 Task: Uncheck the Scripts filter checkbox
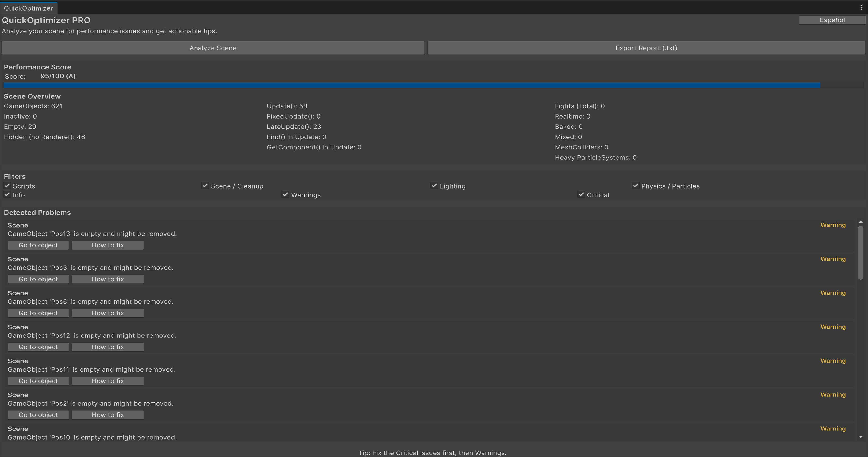[7, 186]
